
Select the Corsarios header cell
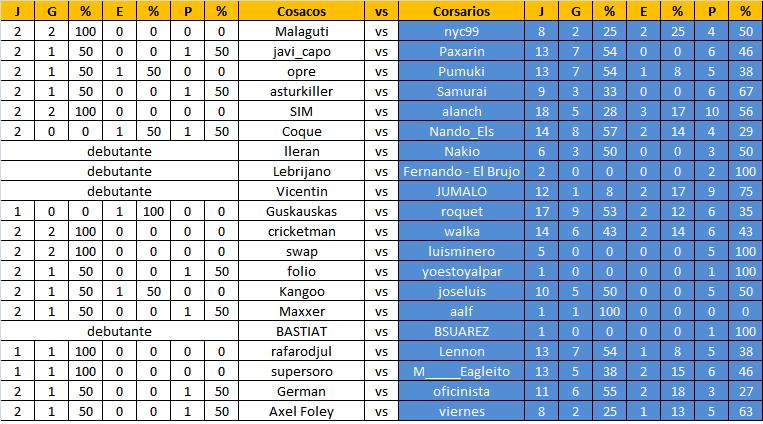tap(461, 11)
